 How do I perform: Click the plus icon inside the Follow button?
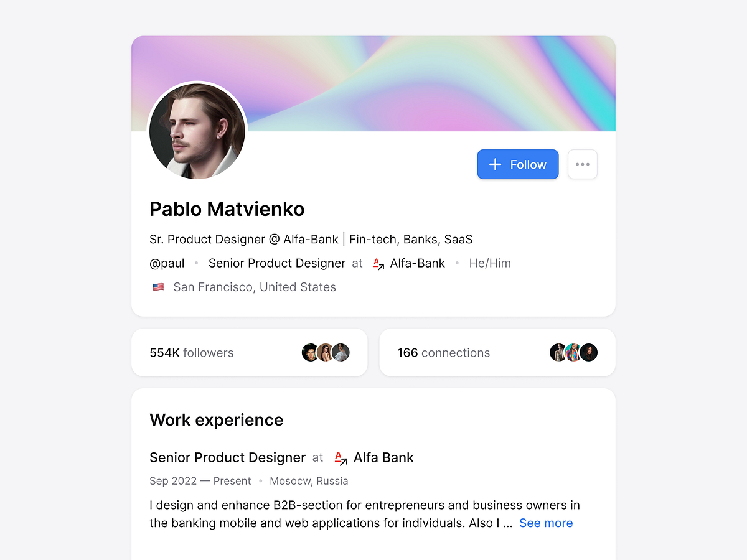495,164
